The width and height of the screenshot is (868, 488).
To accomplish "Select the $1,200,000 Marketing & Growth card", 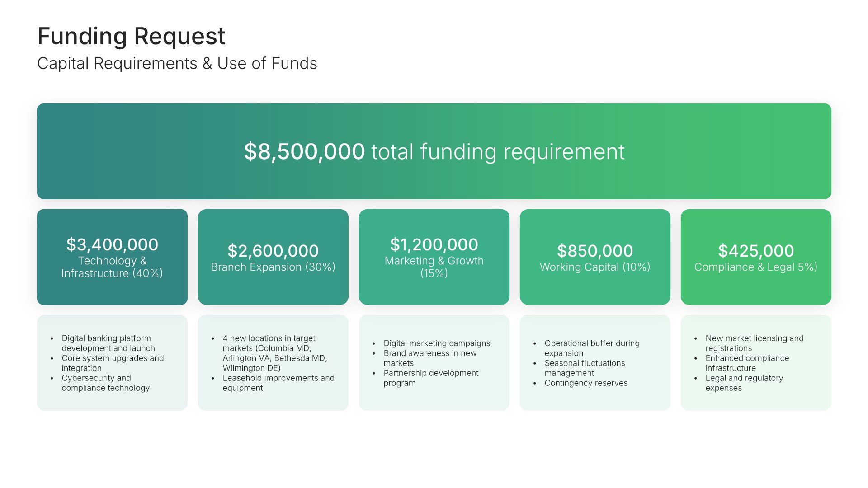I will click(434, 257).
